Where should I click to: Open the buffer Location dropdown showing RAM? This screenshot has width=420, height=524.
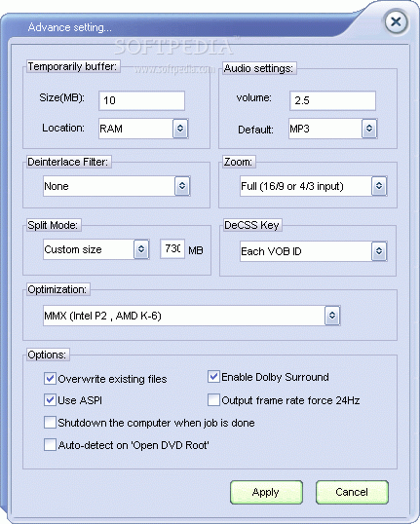tap(144, 129)
